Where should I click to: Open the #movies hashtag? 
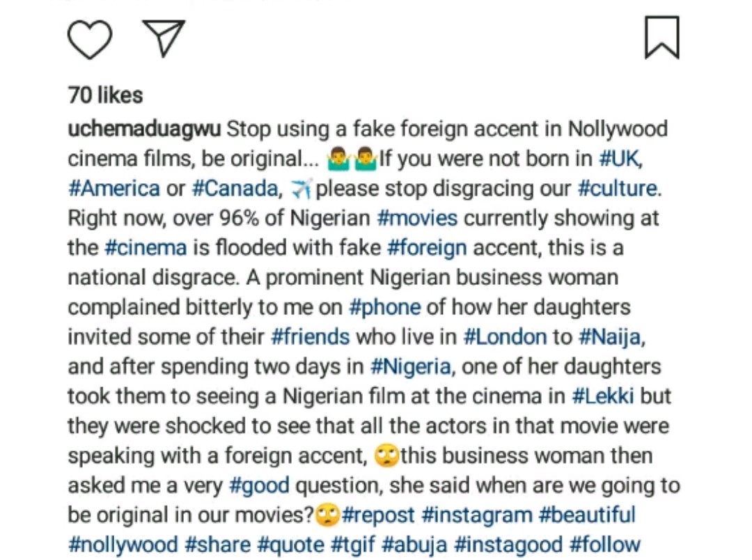pyautogui.click(x=417, y=218)
